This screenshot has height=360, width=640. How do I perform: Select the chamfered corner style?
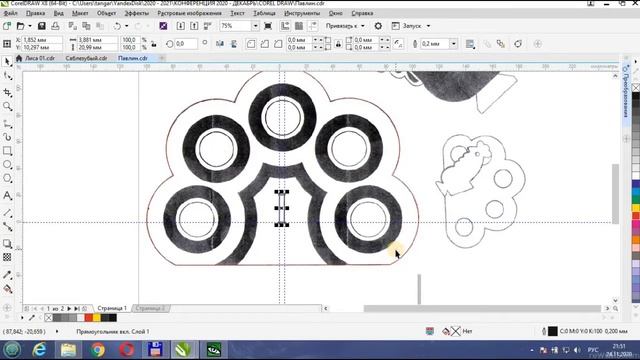tap(278, 44)
